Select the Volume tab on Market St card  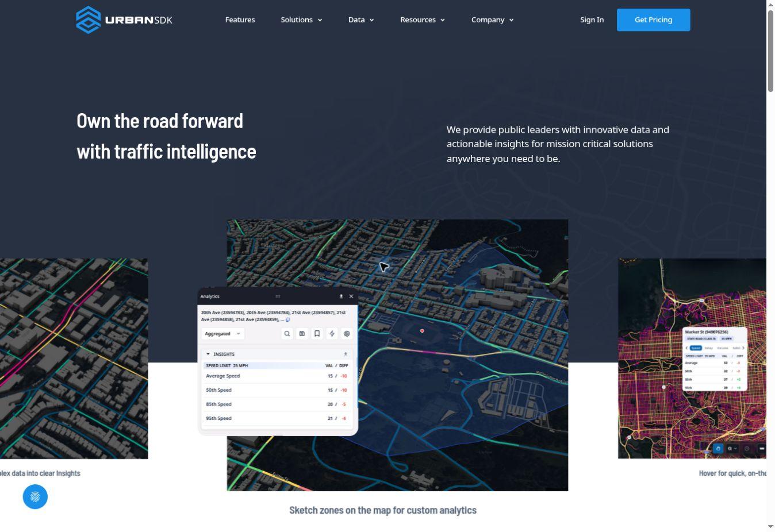tap(723, 348)
